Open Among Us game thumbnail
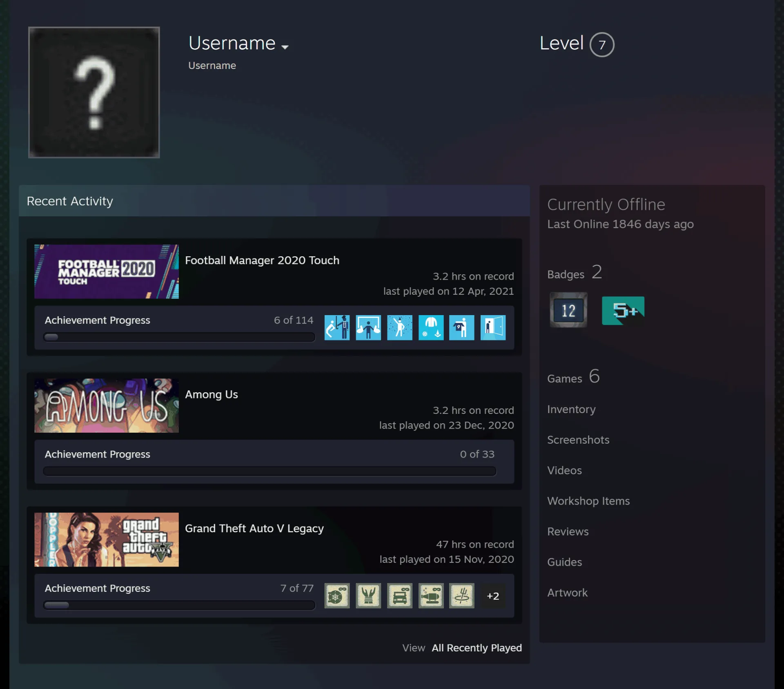784x689 pixels. (107, 405)
